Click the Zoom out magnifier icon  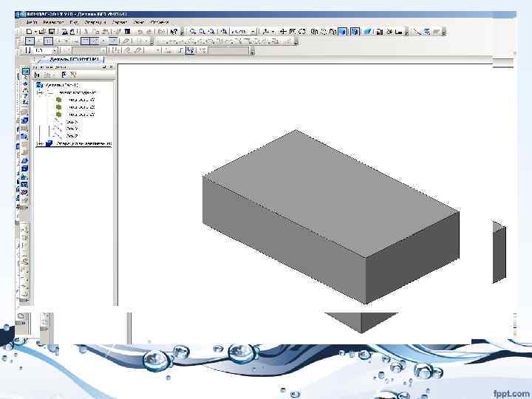[x=202, y=32]
